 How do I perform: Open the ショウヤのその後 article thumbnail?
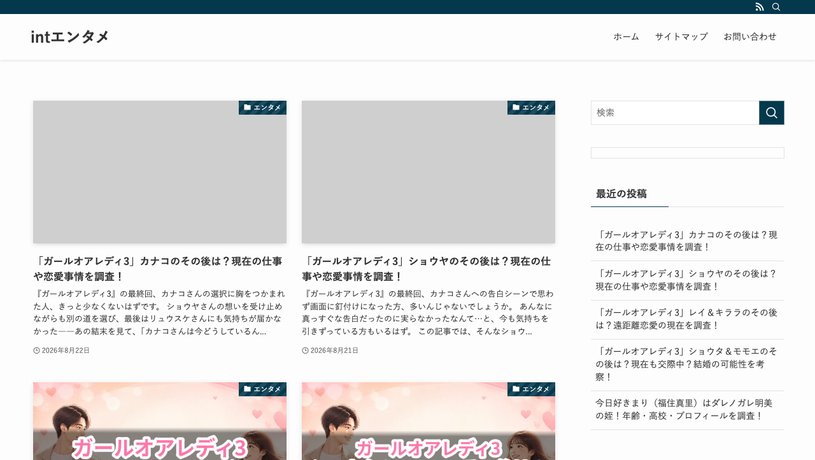click(428, 172)
